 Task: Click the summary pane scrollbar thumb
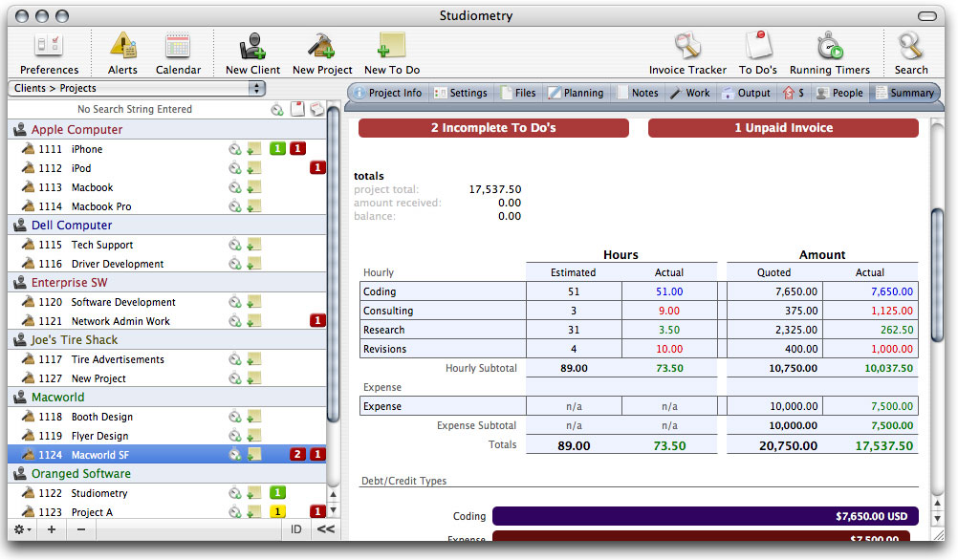point(937,275)
